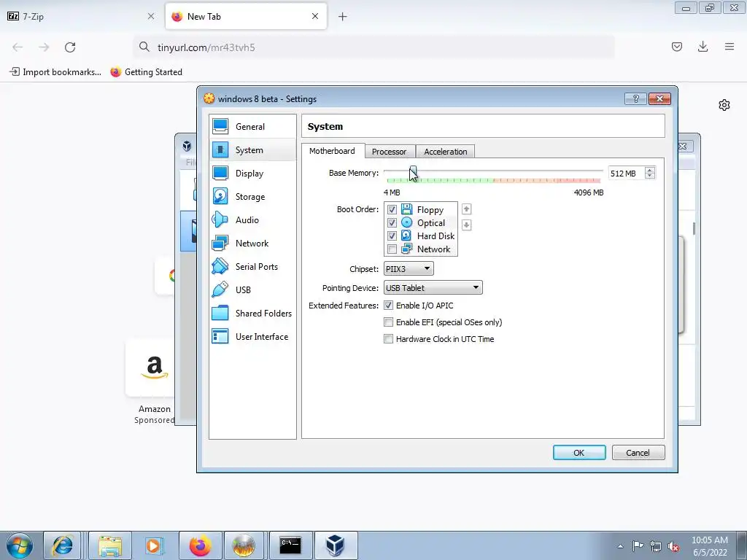Move boot device down arrow
This screenshot has height=560, width=747.
click(466, 225)
